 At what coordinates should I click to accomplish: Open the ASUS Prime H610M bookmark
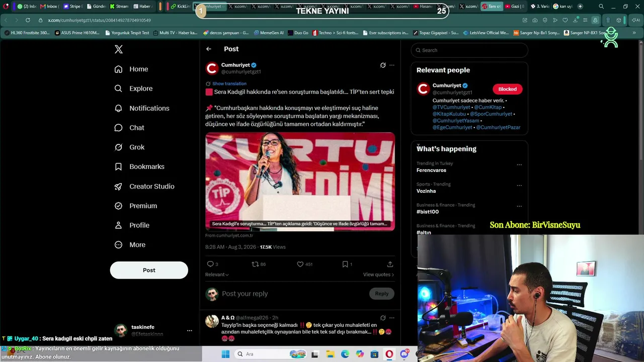pyautogui.click(x=77, y=33)
